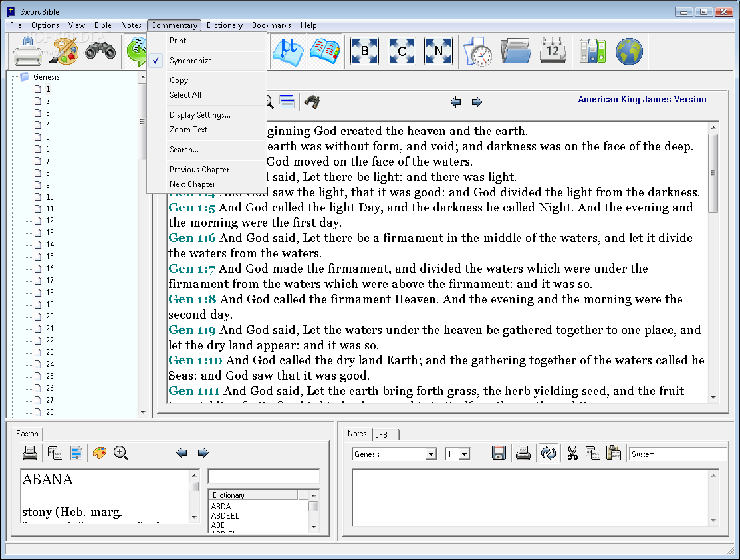This screenshot has width=740, height=560.
Task: Choose Search... in Commentary menu
Action: click(x=207, y=149)
